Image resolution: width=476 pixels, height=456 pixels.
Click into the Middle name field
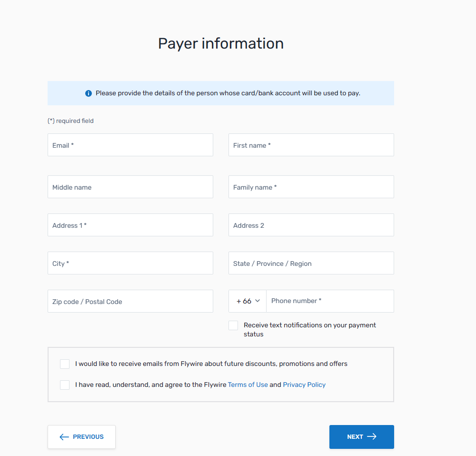click(130, 187)
